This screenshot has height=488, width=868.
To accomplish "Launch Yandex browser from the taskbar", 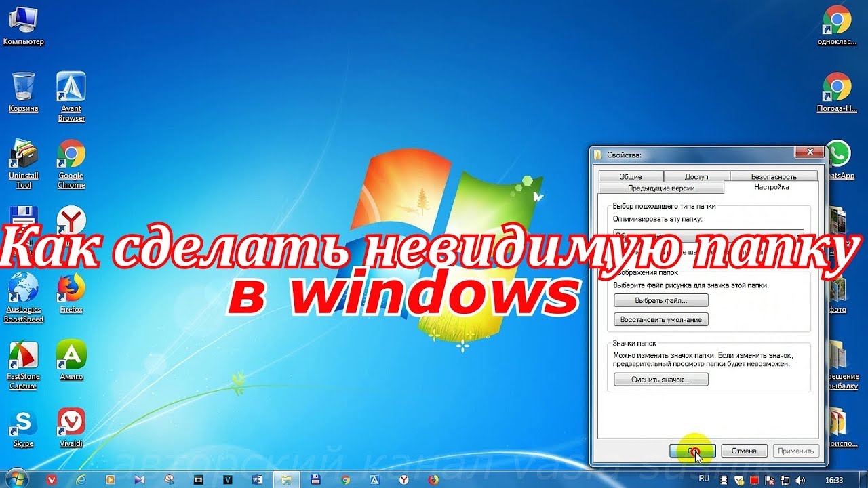I will pos(404,479).
